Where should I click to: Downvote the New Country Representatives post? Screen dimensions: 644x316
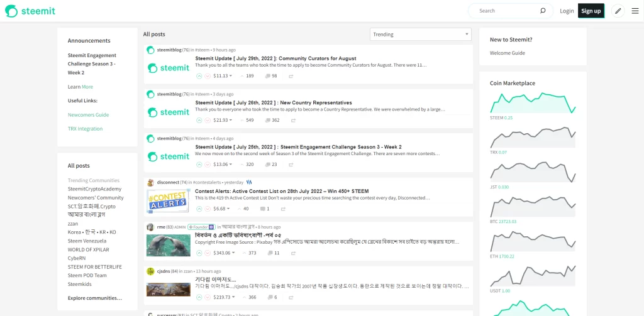pos(208,120)
